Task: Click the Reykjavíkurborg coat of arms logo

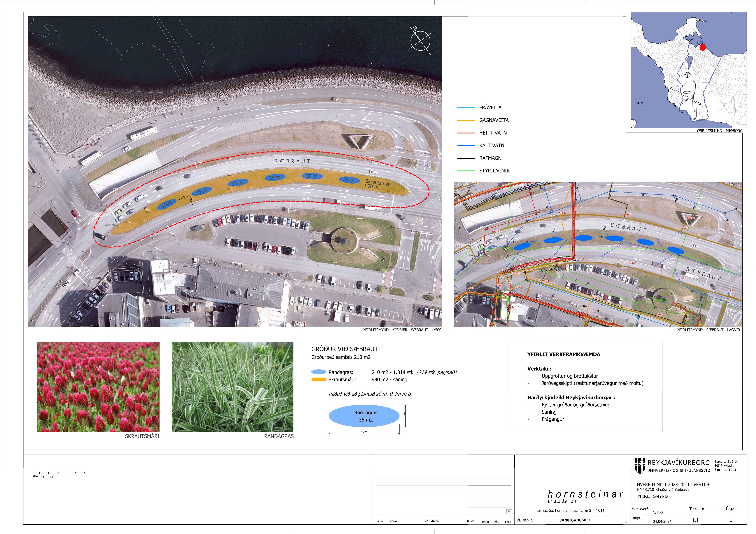Action: (x=639, y=465)
